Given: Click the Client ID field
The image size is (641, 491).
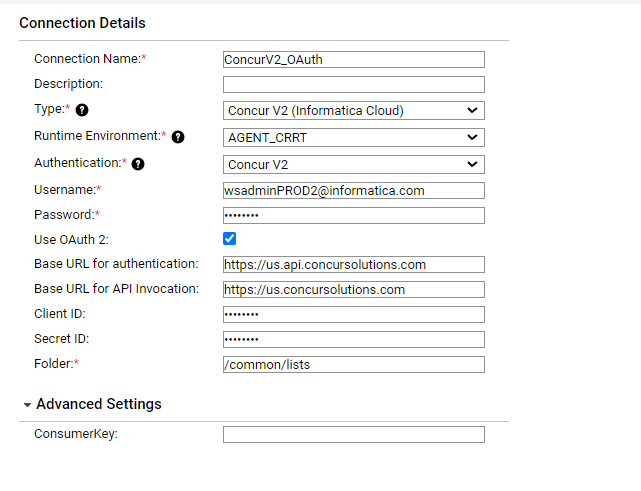Looking at the screenshot, I should (354, 314).
